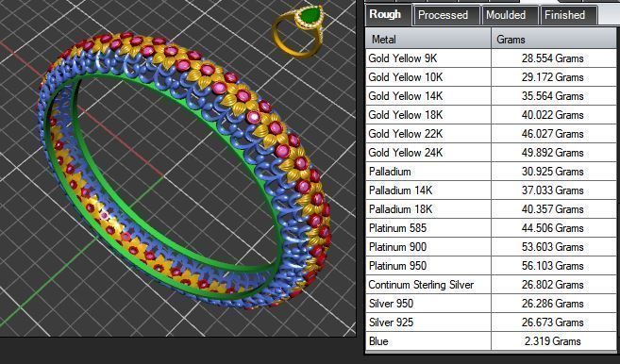Go to the Finished tab

pyautogui.click(x=569, y=15)
